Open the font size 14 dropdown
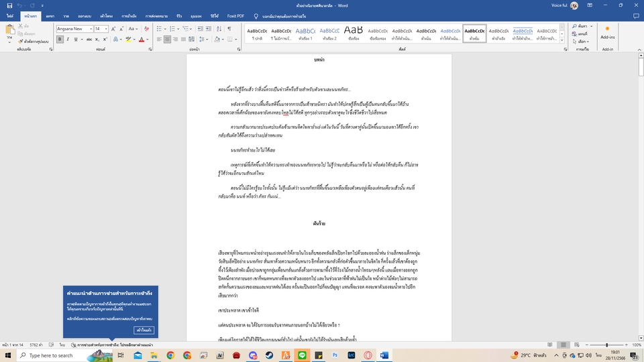Image resolution: width=644 pixels, height=362 pixels. click(x=106, y=29)
